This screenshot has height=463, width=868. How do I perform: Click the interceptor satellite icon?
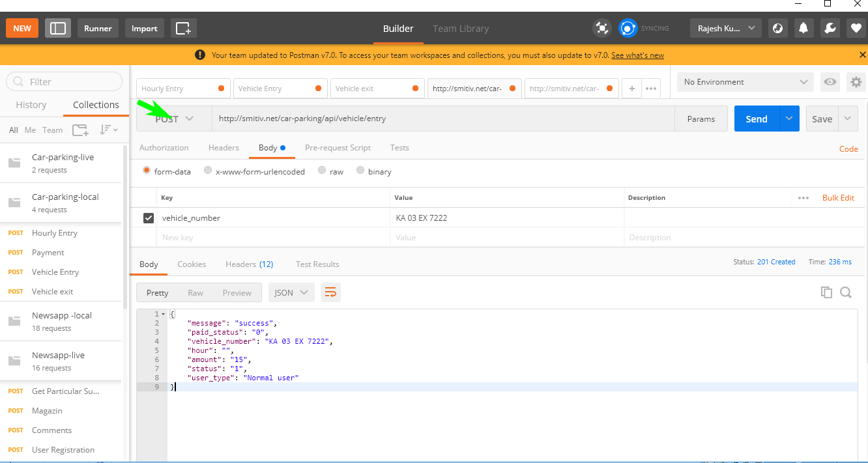(601, 28)
